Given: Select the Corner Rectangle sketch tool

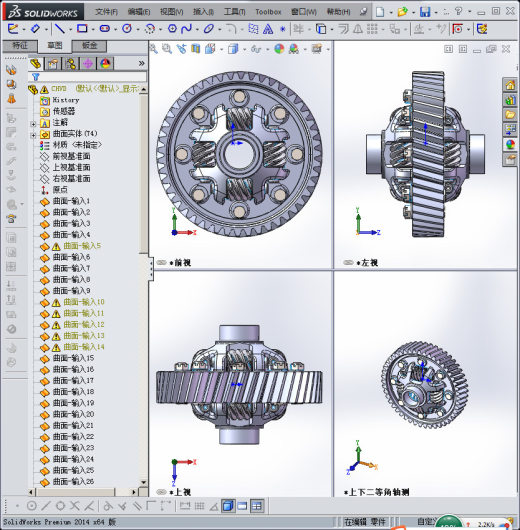Looking at the screenshot, I should pyautogui.click(x=82, y=29).
